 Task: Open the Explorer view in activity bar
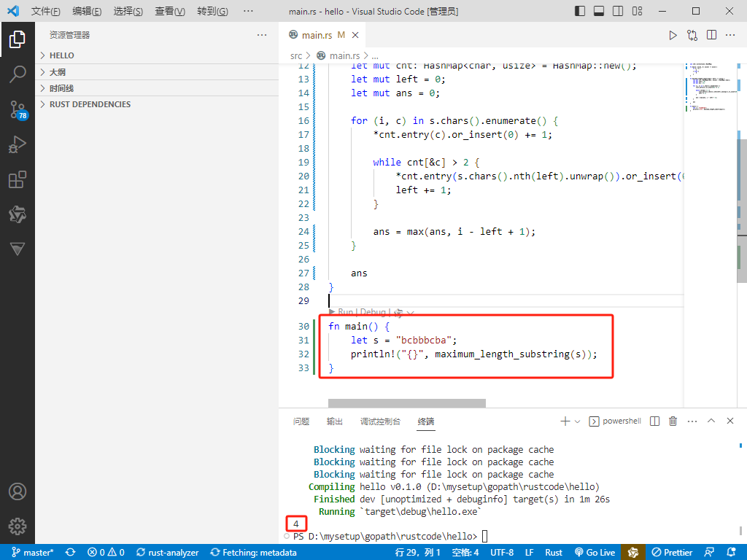18,39
